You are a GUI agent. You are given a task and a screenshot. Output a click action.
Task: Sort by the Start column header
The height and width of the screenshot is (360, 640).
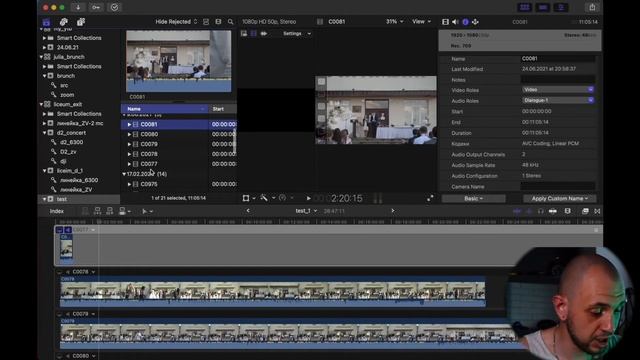(x=223, y=109)
